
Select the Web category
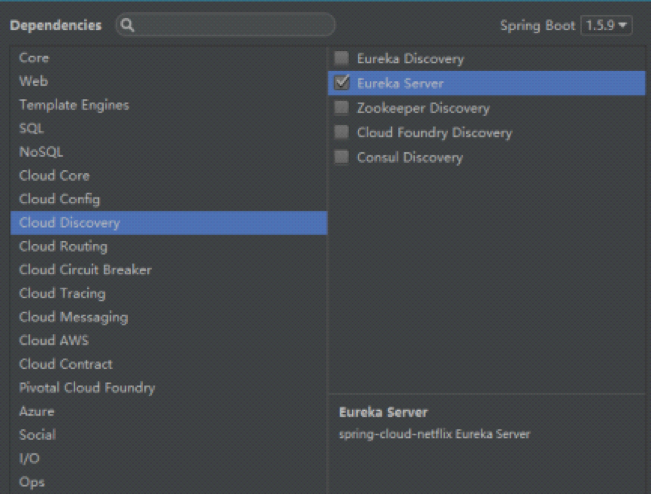click(x=169, y=81)
